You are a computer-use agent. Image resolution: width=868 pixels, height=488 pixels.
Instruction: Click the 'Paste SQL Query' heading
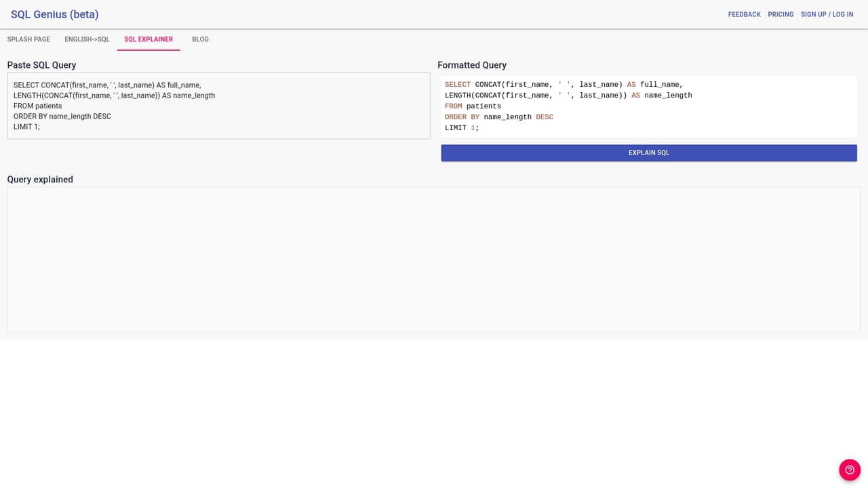[x=41, y=65]
